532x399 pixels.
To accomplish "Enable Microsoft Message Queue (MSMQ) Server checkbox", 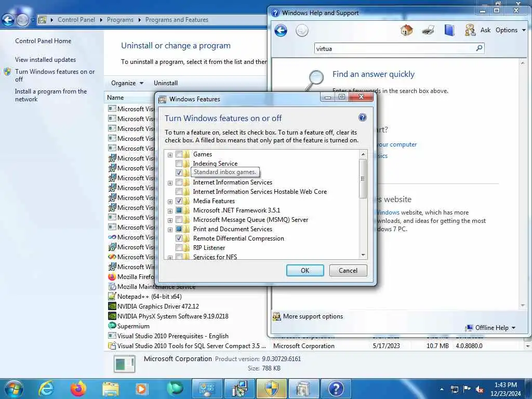I will point(179,220).
